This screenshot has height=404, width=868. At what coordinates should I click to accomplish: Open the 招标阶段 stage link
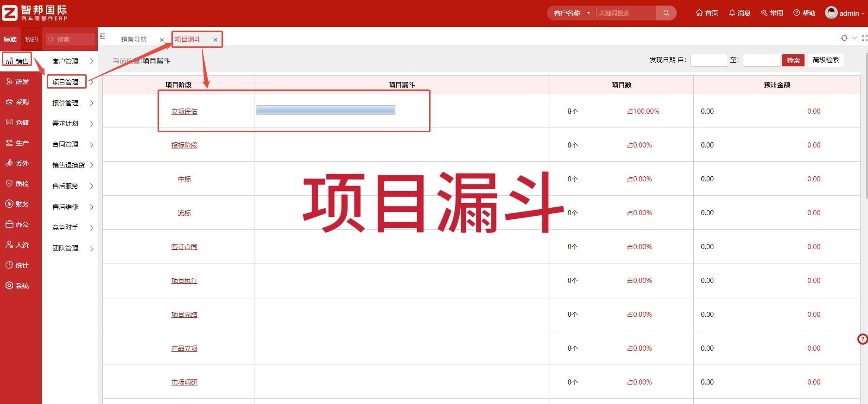click(x=184, y=145)
